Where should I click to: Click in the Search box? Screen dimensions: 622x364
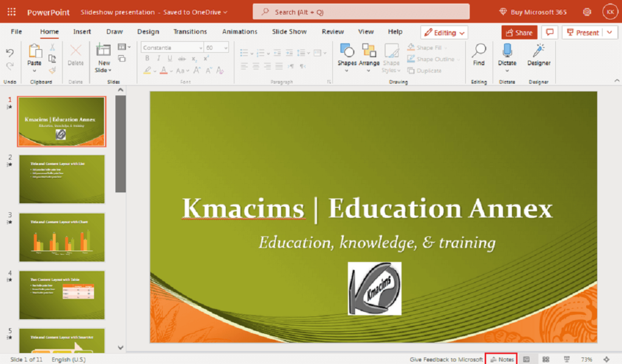click(x=361, y=12)
